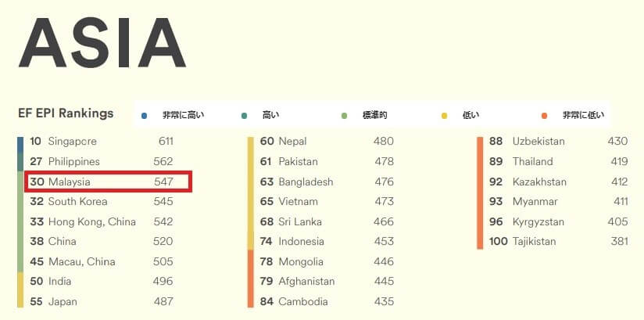
Task: Click the green 標準的 legend dot
Action: (344, 116)
